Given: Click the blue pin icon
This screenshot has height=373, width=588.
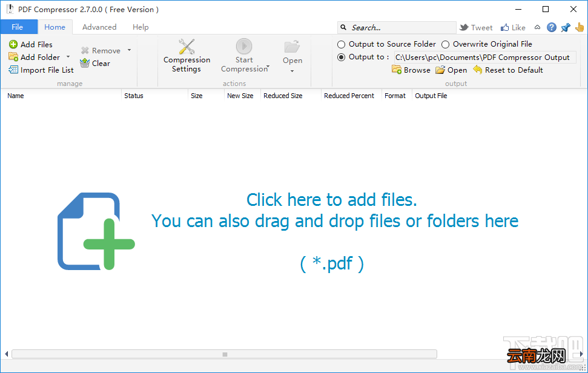Looking at the screenshot, I should point(566,27).
